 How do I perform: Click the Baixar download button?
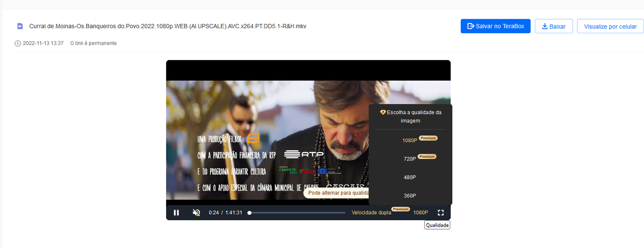tap(553, 26)
